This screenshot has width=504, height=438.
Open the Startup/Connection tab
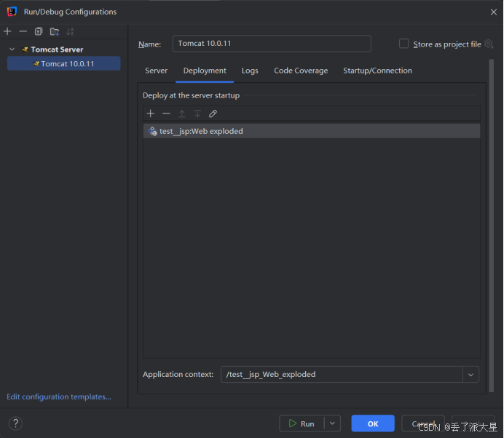tap(377, 71)
